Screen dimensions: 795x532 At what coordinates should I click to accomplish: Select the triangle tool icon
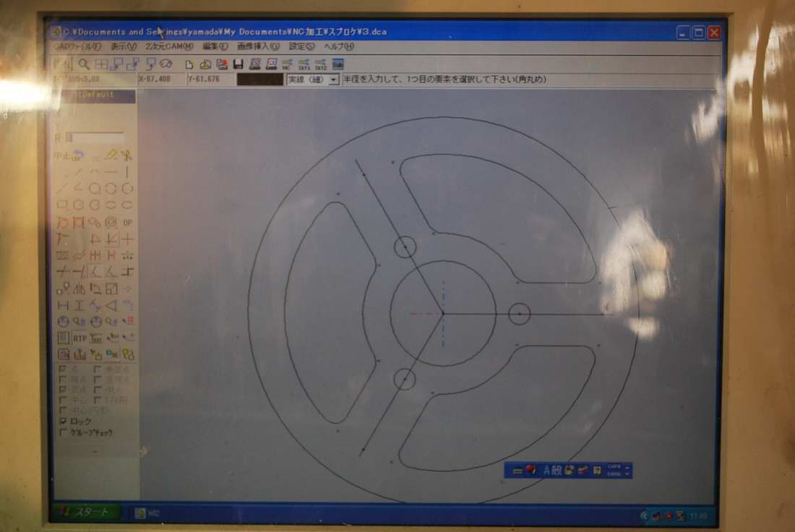click(x=111, y=305)
